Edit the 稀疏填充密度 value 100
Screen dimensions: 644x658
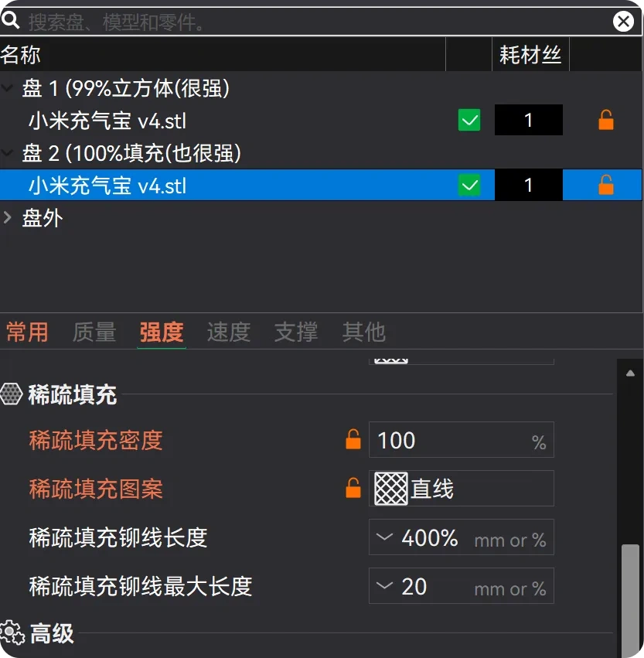[461, 440]
